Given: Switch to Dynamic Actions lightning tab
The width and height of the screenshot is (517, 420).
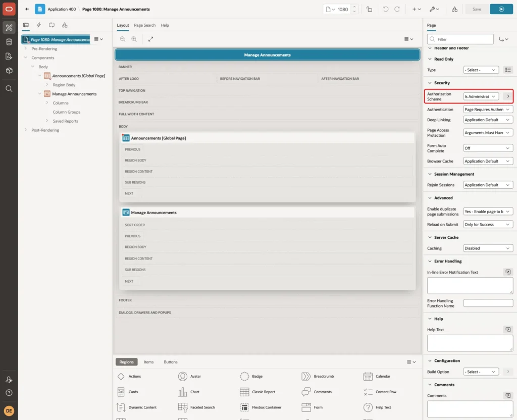Looking at the screenshot, I should click(38, 25).
